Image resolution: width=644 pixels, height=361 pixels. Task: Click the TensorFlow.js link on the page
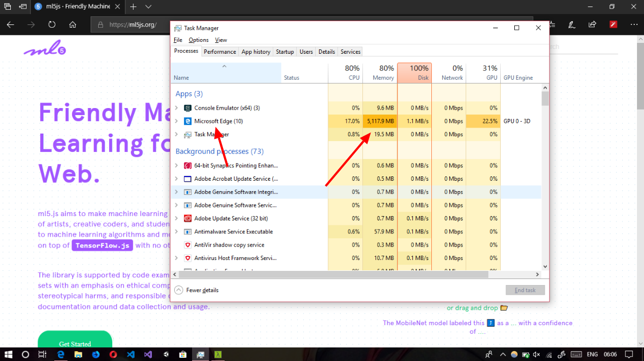click(102, 245)
